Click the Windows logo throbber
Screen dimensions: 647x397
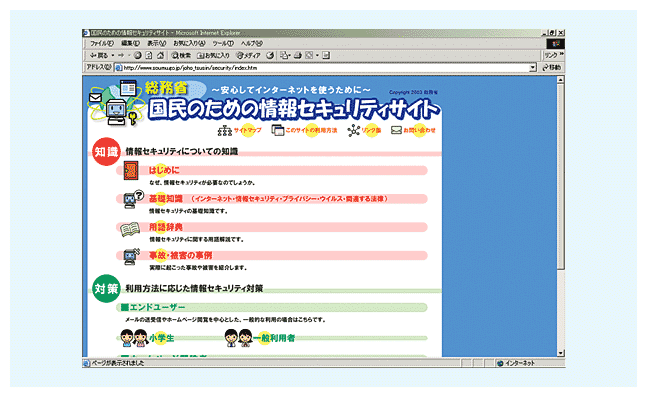[x=555, y=43]
